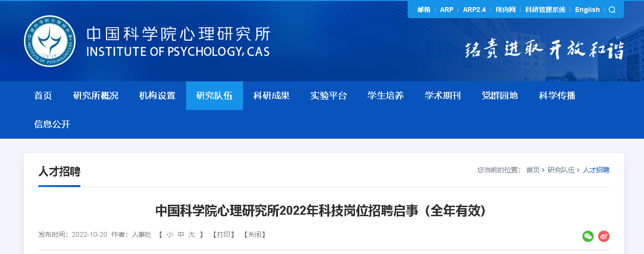Open the 科学传播 menu
This screenshot has height=254, width=644.
point(557,96)
